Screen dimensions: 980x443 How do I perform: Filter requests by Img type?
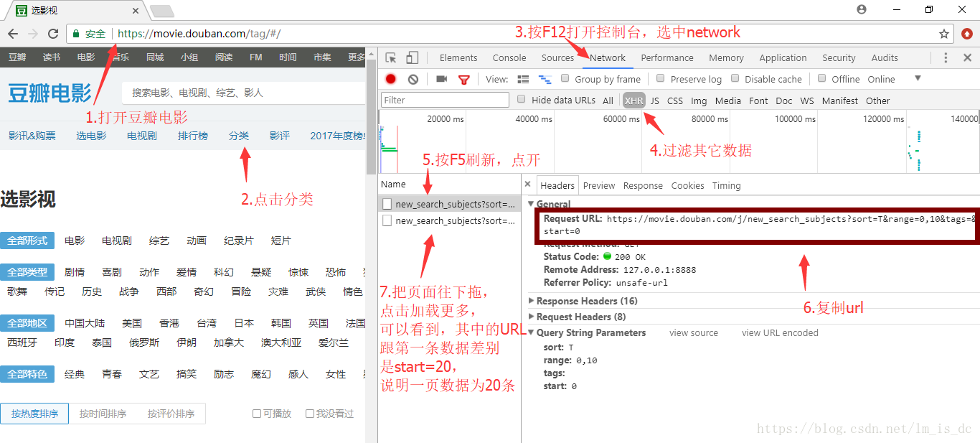[x=699, y=101]
